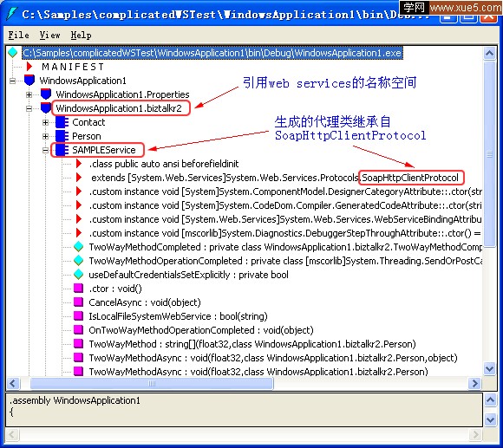Click the tree view scroll right arrow
The width and height of the screenshot is (503, 448).
[x=474, y=383]
